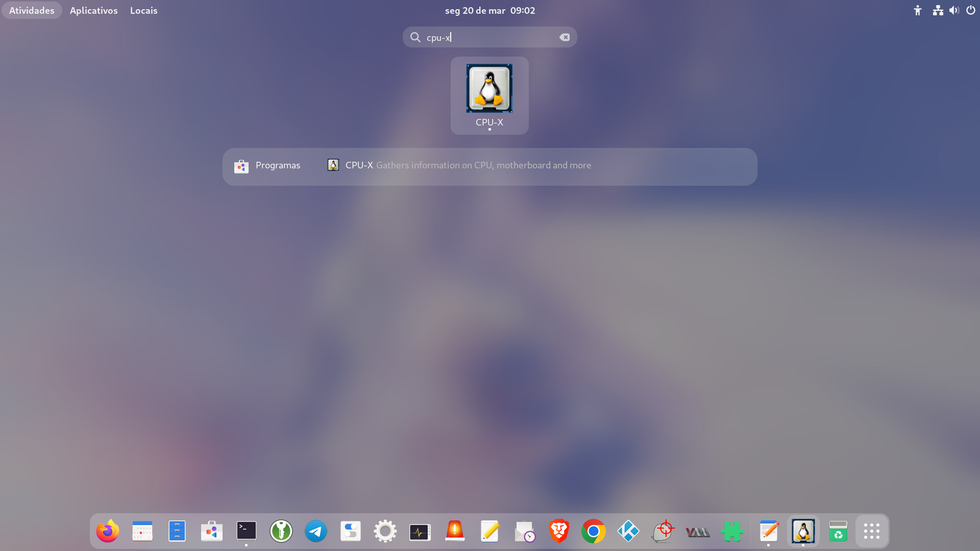Screen dimensions: 980x551
Task: Open the red siren alert app
Action: (455, 531)
